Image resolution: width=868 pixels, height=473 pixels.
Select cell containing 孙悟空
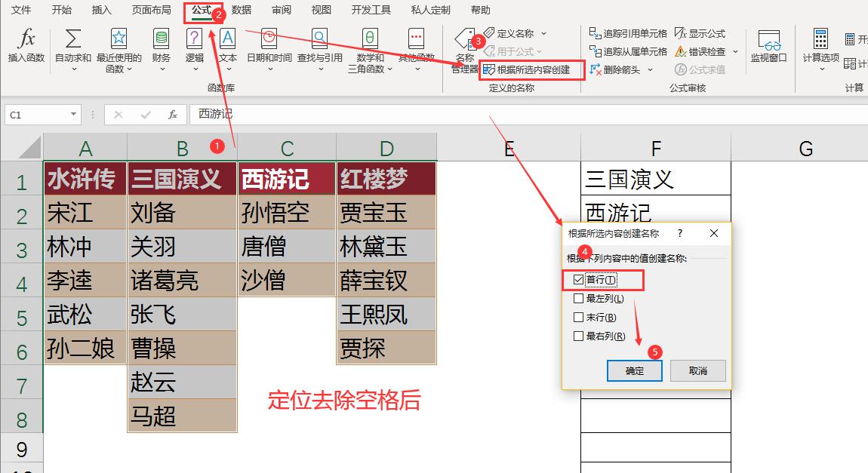click(287, 213)
